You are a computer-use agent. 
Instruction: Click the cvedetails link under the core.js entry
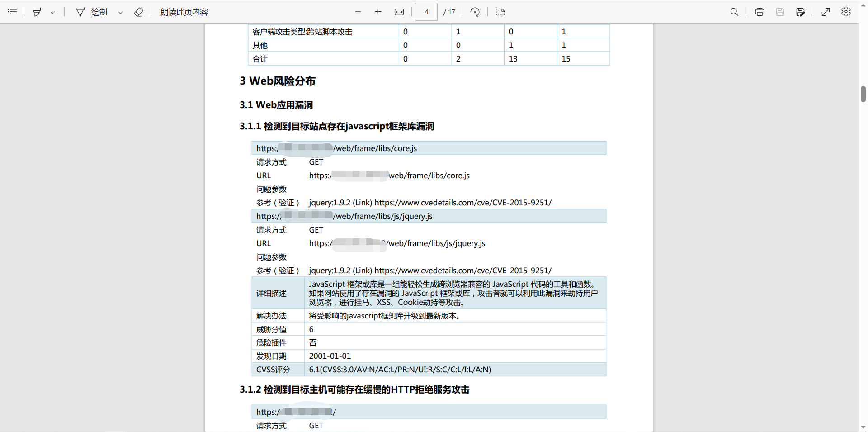click(x=463, y=203)
